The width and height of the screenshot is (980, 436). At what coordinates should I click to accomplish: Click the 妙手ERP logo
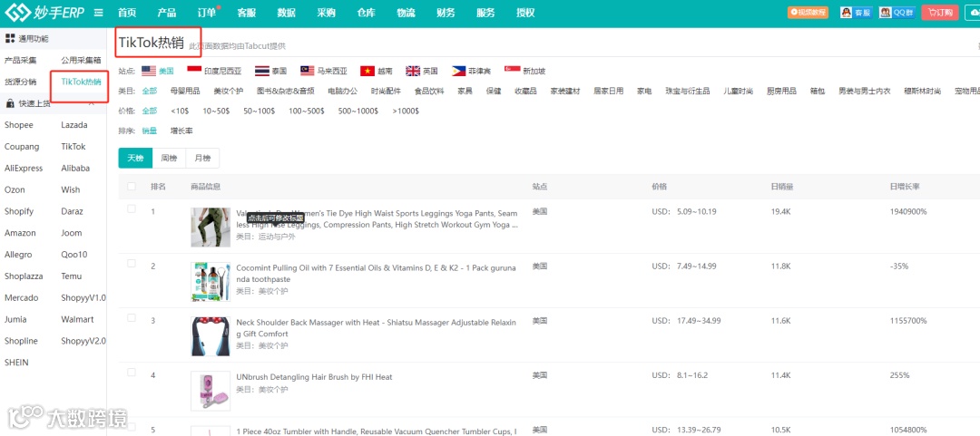45,13
